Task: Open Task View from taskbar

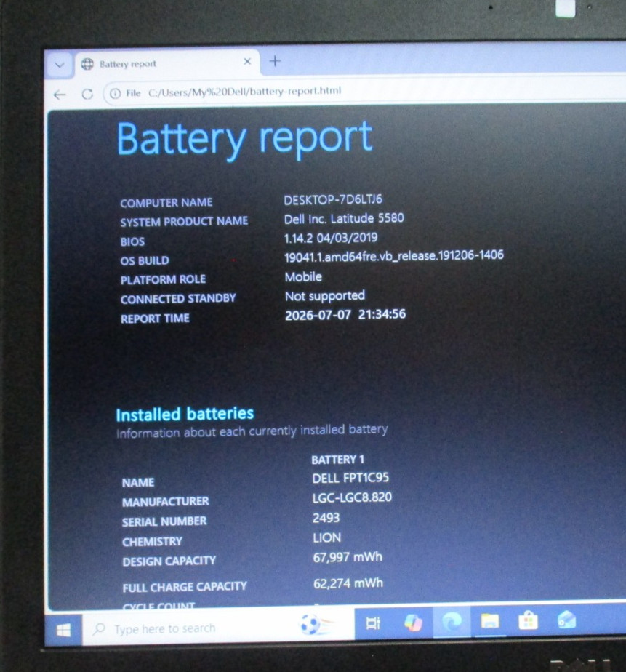Action: pos(372,623)
